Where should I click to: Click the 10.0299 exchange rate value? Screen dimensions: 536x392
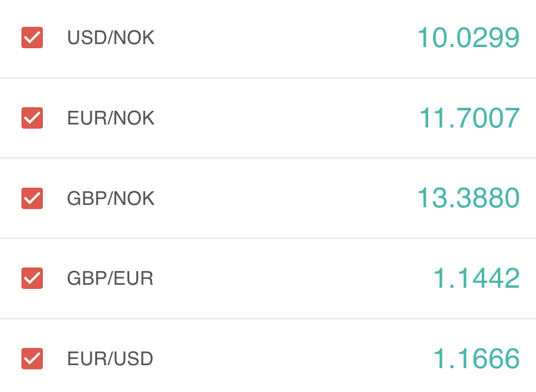(468, 38)
